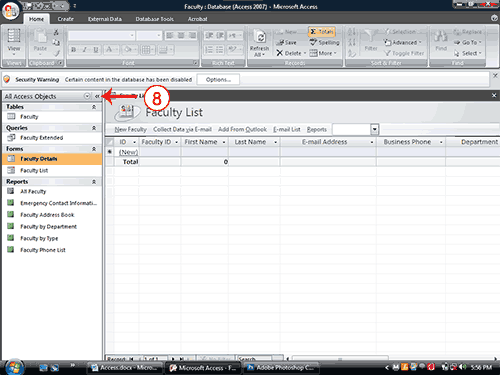Image resolution: width=500 pixels, height=375 pixels.
Task: Click the Spelling check icon
Action: 324,42
